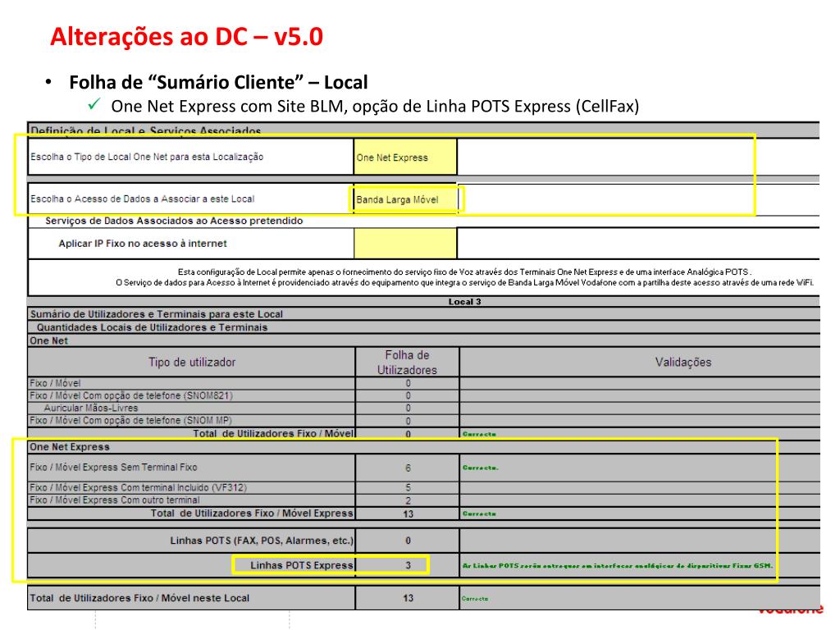Click the 'Folha de Utilizadores' column header
Screen dimensions: 840x630
[x=407, y=362]
